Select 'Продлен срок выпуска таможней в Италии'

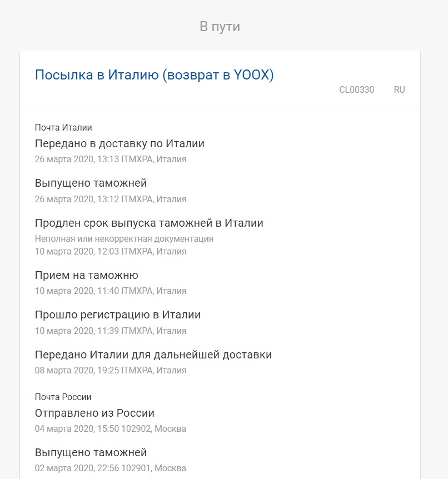[149, 223]
